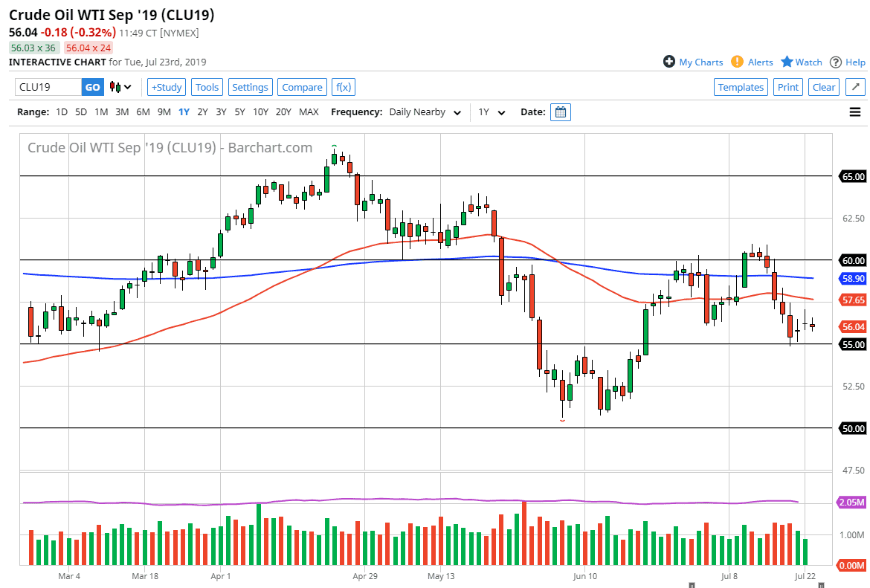Switch range to 3M
Image resolution: width=870 pixels, height=588 pixels.
click(122, 112)
